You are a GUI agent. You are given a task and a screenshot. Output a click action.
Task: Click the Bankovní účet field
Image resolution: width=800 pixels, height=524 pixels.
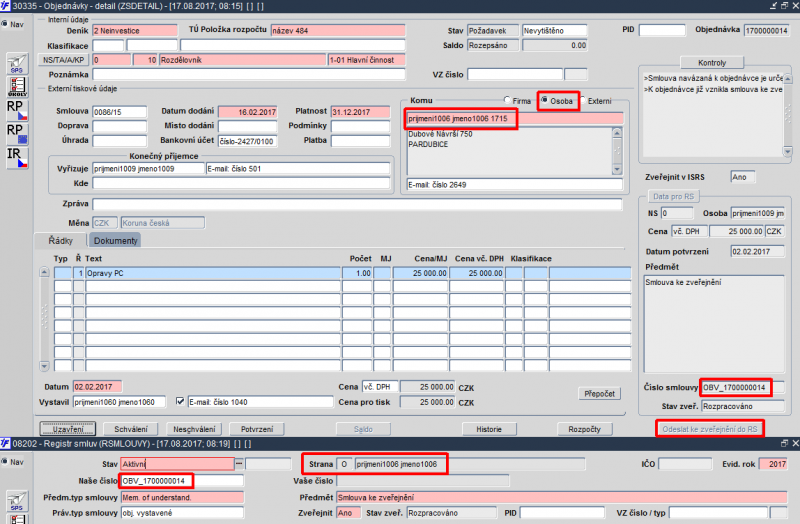tap(247, 141)
